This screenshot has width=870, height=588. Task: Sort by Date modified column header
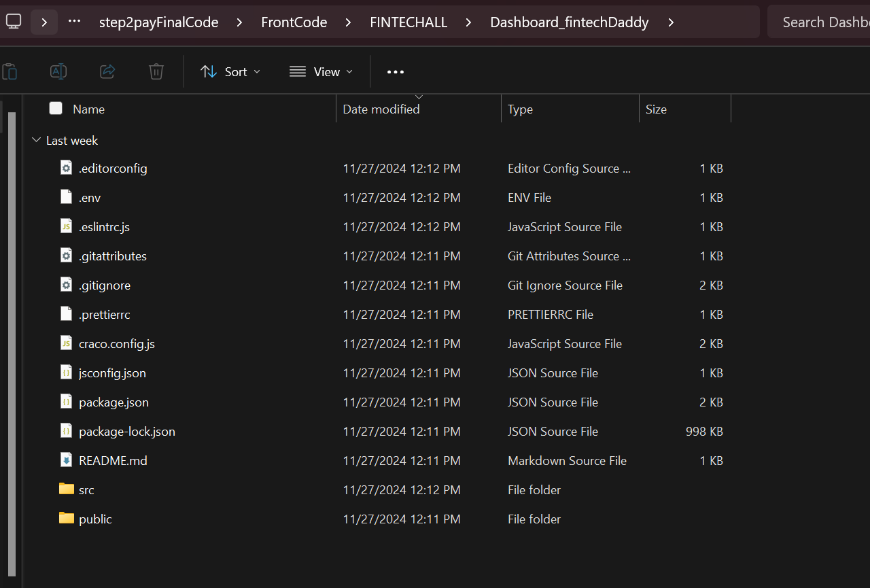tap(381, 109)
